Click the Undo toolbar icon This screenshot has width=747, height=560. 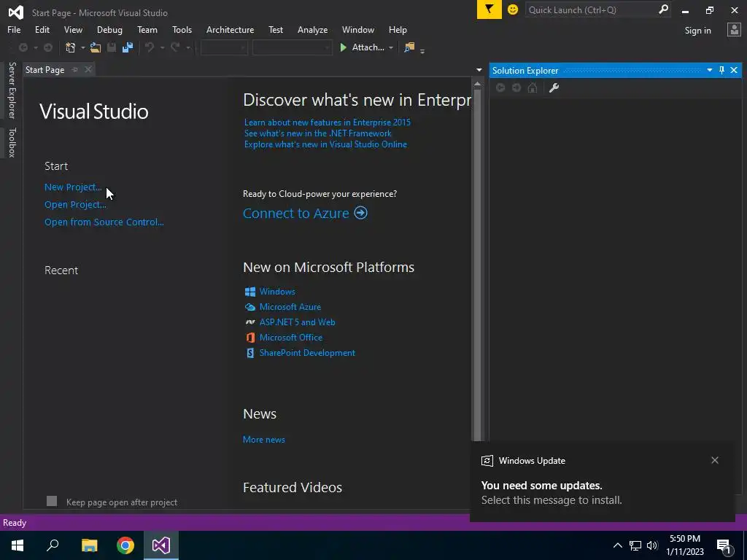pyautogui.click(x=150, y=47)
